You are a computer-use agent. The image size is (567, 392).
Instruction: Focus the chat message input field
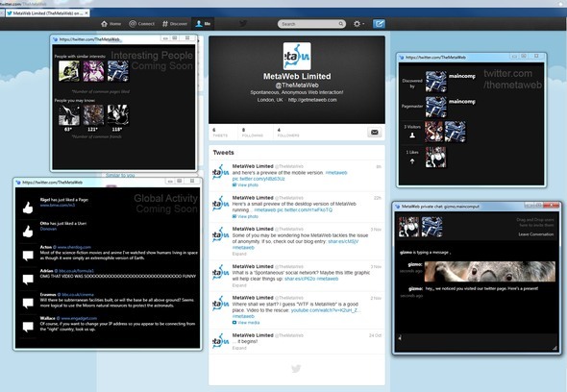pos(477,342)
